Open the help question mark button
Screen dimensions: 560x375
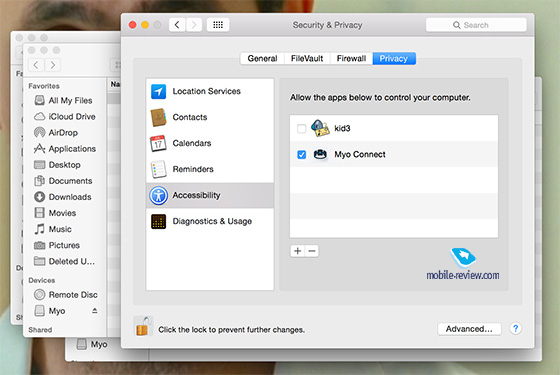pos(515,329)
